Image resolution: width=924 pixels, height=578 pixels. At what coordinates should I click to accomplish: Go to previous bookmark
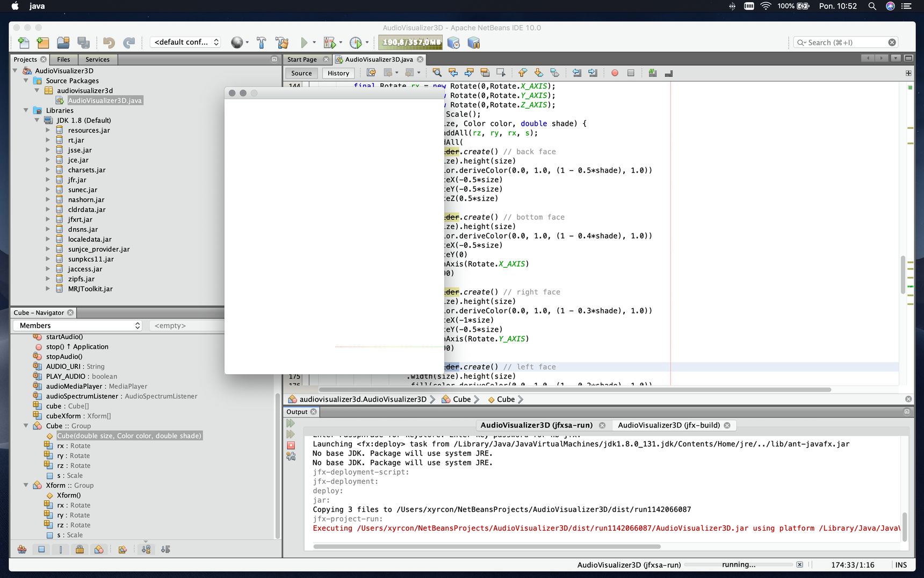[523, 73]
